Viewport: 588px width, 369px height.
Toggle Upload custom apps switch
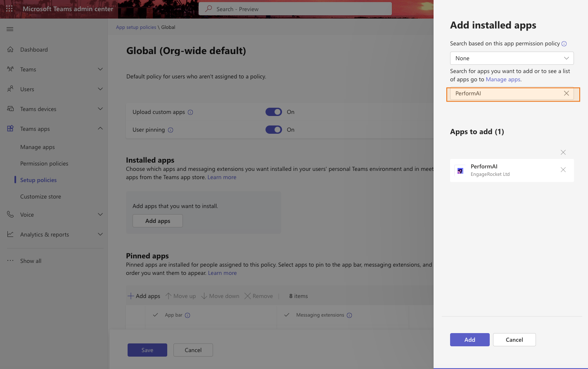tap(274, 112)
